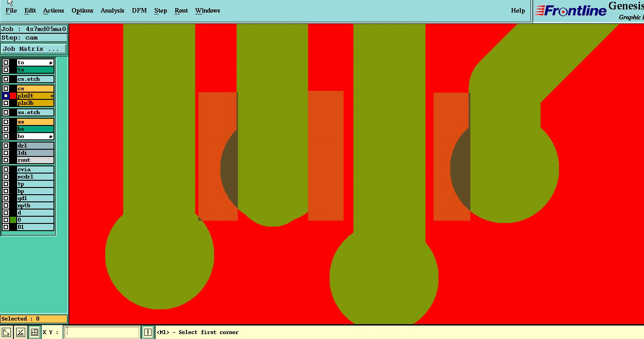Open the Analysis menu

(x=112, y=10)
